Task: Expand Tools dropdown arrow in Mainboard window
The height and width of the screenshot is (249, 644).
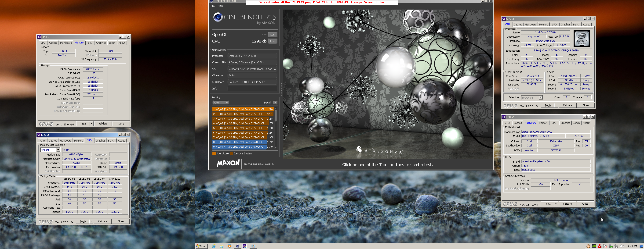Action: [556, 204]
